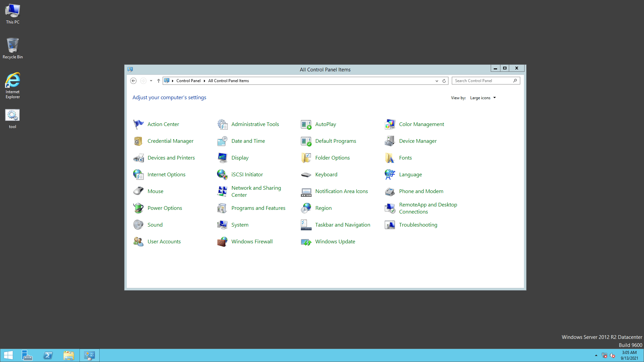Click the Color Management icon
This screenshot has height=362, width=644.
coord(390,124)
